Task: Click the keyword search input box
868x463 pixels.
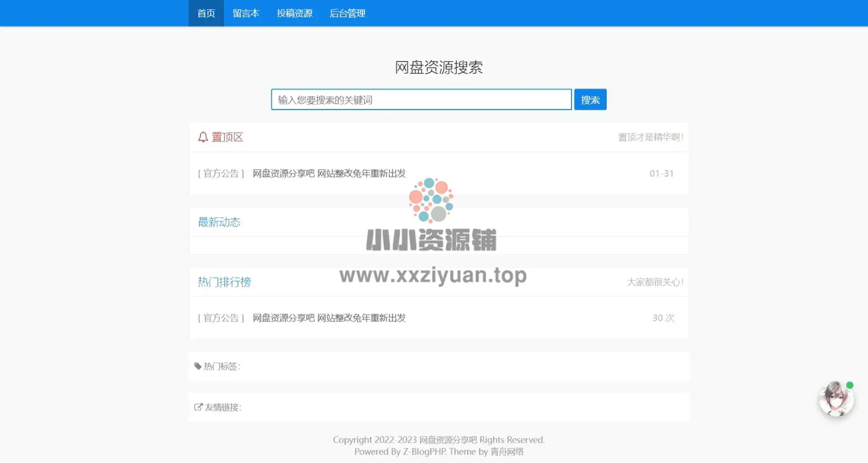Action: 421,99
